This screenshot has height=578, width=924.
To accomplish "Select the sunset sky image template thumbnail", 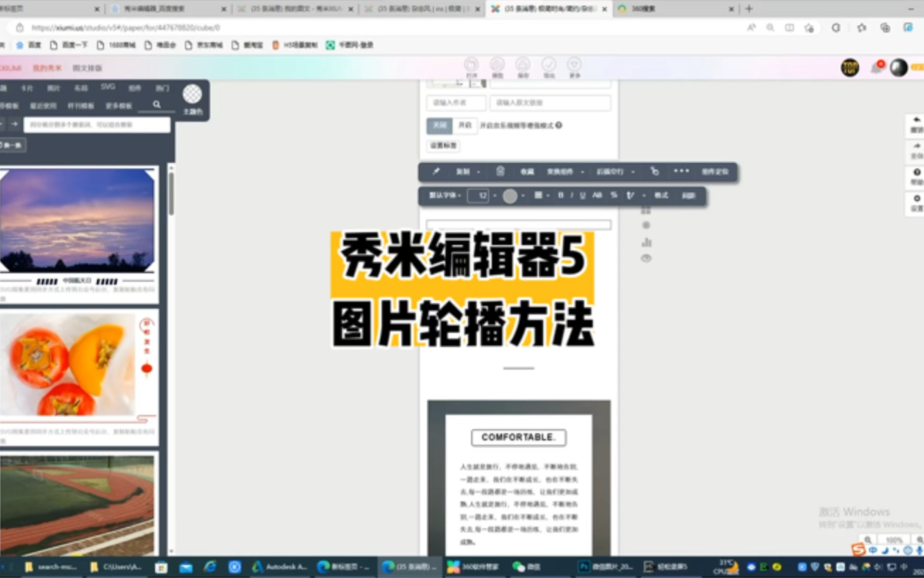I will coord(77,221).
